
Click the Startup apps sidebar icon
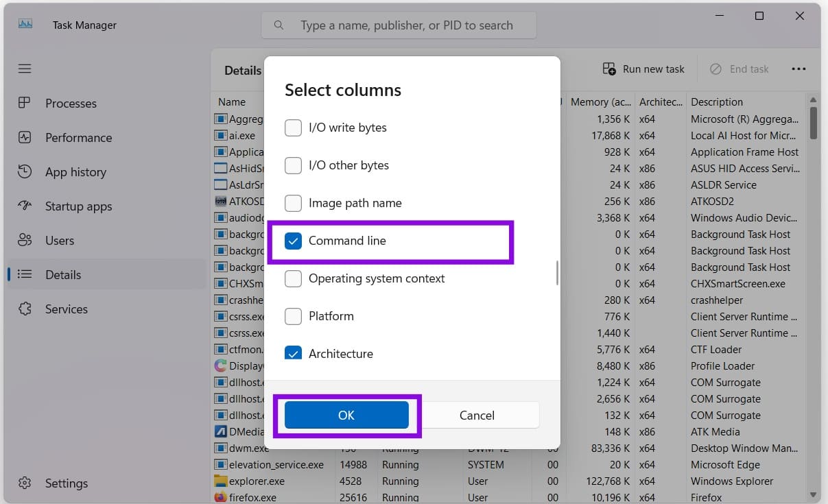pyautogui.click(x=25, y=206)
